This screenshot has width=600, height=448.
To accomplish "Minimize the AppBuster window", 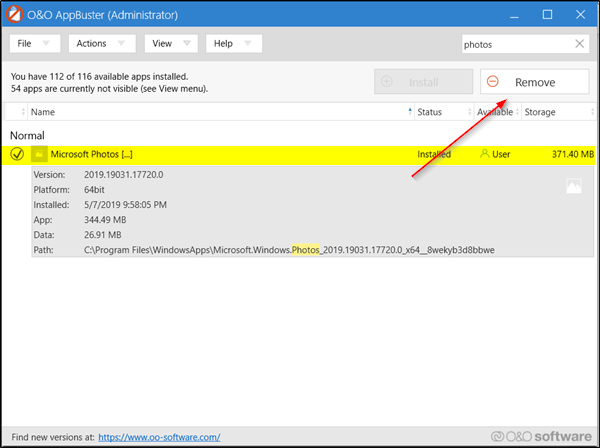I will tap(514, 15).
